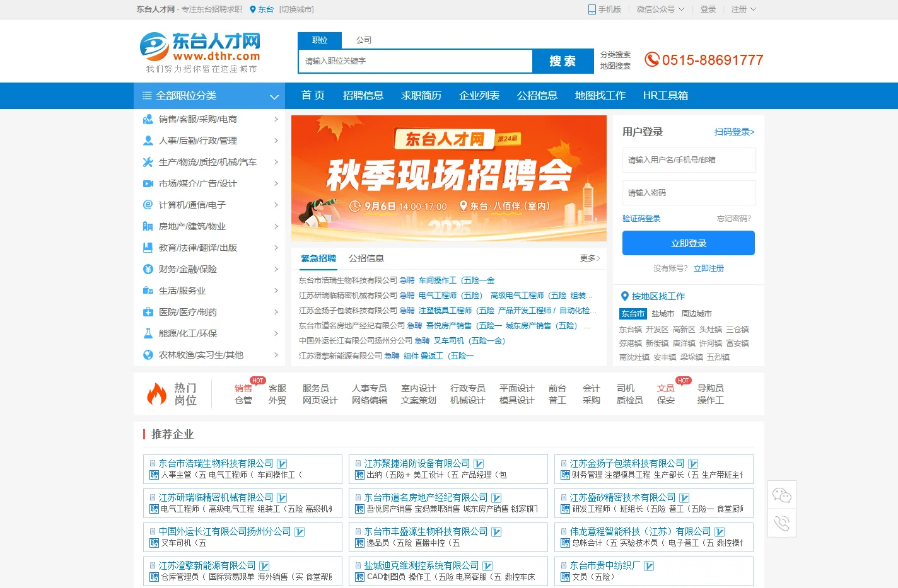
Task: Focus the username/phone/email input field
Action: [x=689, y=160]
